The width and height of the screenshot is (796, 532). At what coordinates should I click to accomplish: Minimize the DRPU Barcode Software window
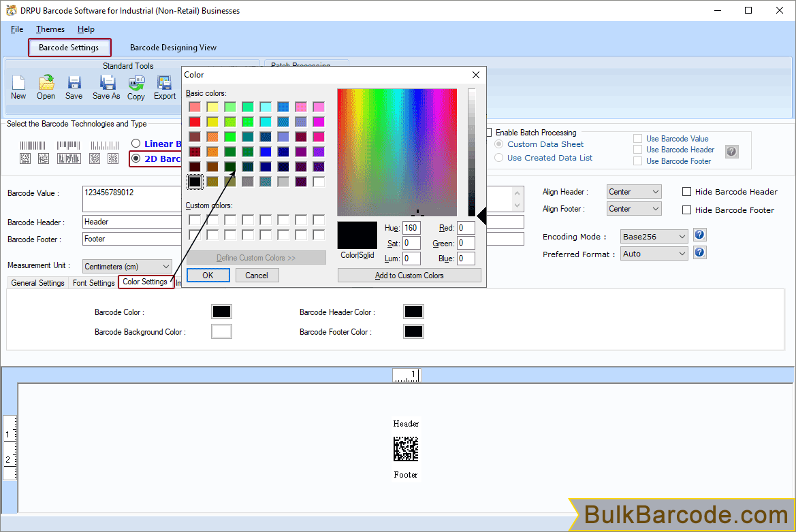pos(717,10)
